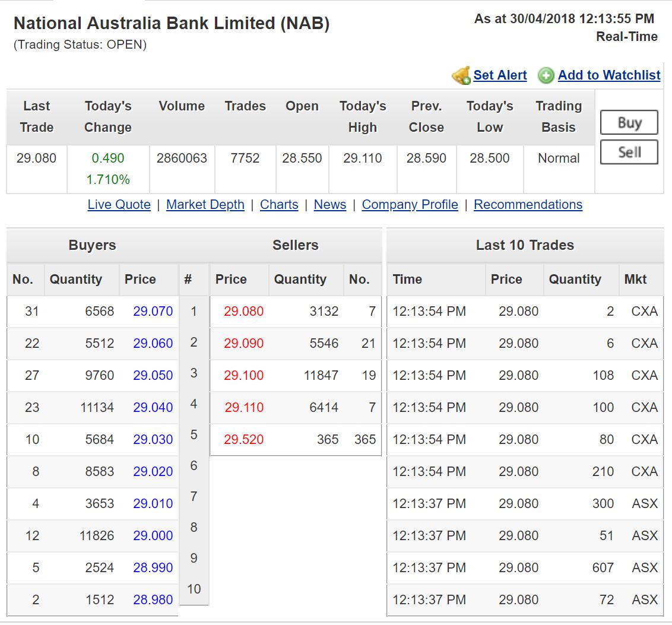Click depth level number 10
The image size is (672, 625).
point(194,589)
